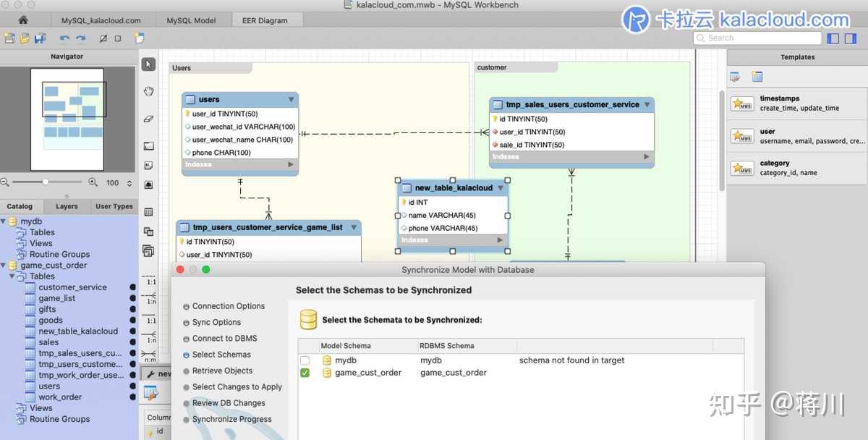Select the image placement tool
Viewport: 868px width, 440px height.
click(148, 185)
